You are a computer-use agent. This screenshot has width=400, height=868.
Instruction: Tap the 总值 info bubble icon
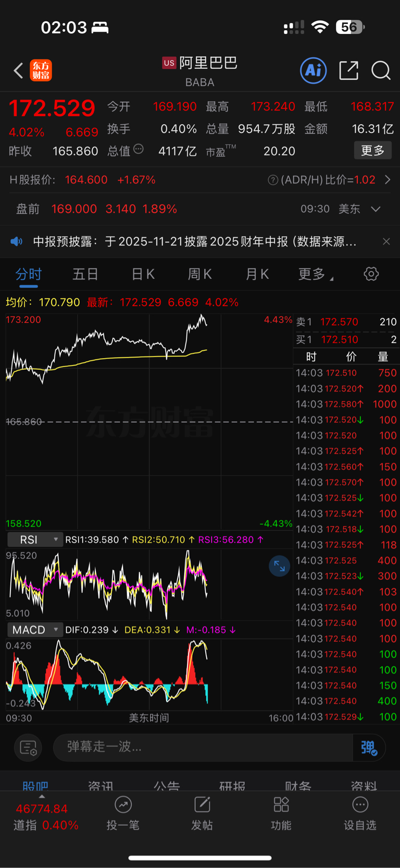139,149
